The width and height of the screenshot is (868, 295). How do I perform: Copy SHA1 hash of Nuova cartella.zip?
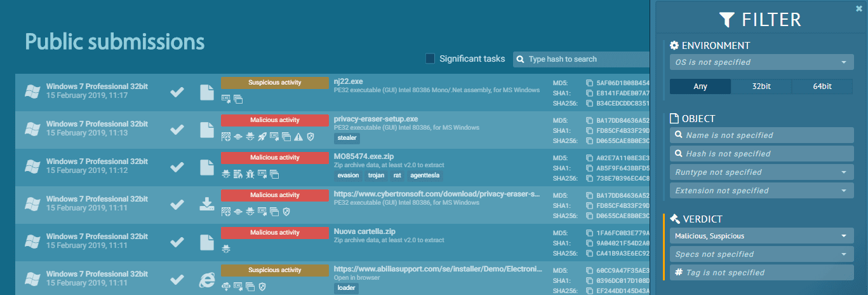[590, 242]
